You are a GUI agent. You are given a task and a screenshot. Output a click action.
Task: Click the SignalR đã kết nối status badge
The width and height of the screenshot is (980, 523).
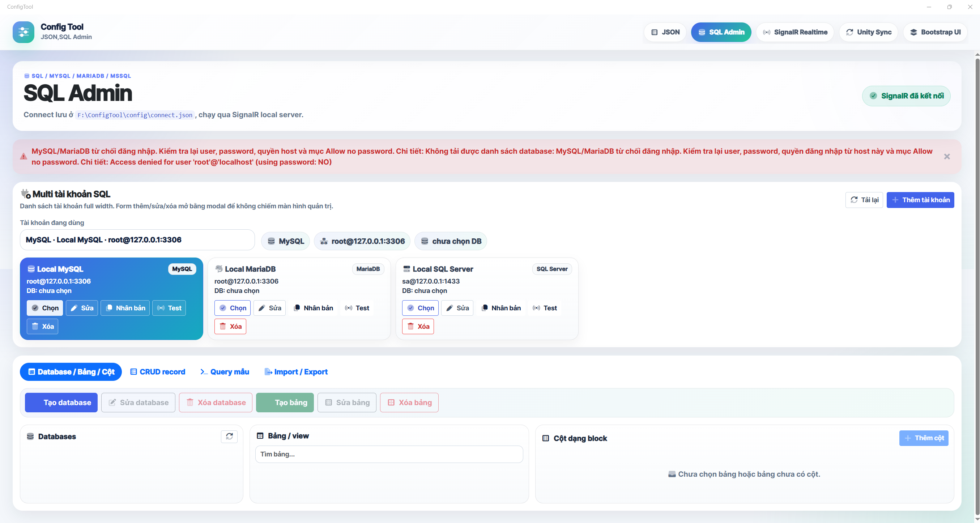coord(906,96)
